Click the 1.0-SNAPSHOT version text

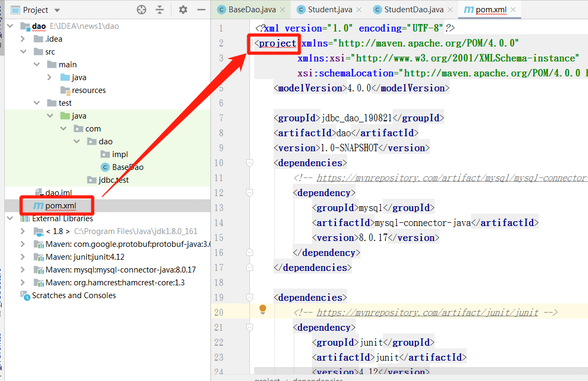[349, 148]
